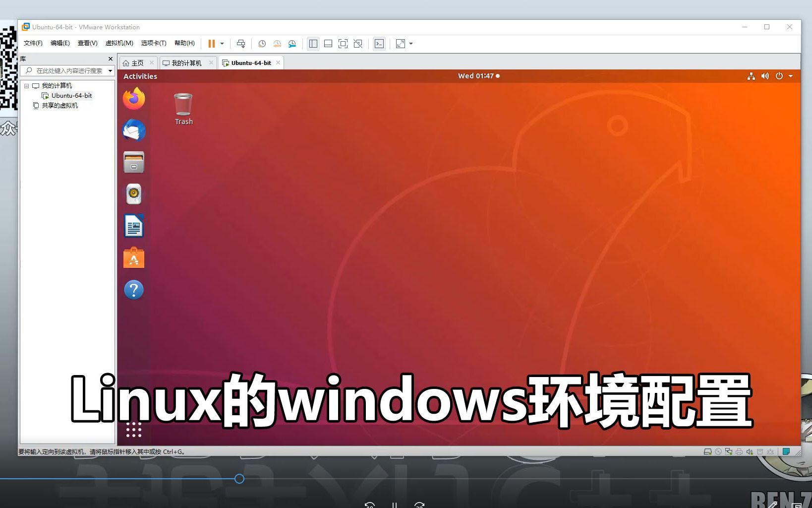Start Rhythmbox music player from the dock
Screen dimensions: 812x508
[x=133, y=194]
